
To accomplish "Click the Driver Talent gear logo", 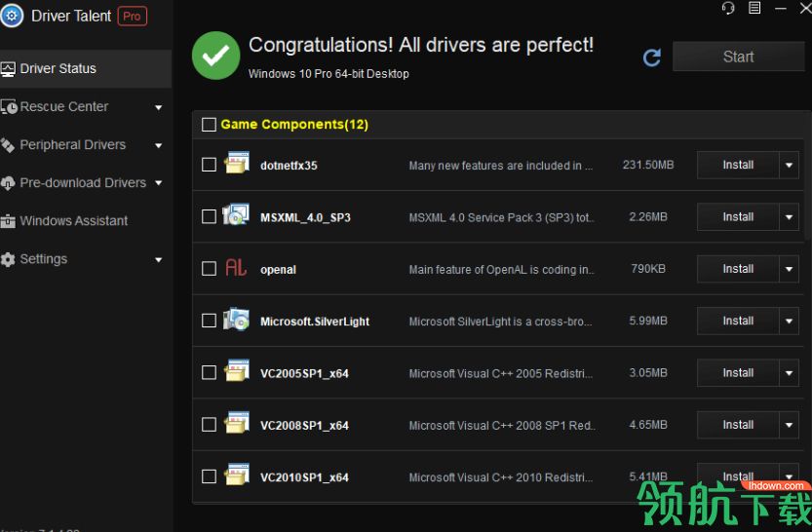I will [x=12, y=16].
